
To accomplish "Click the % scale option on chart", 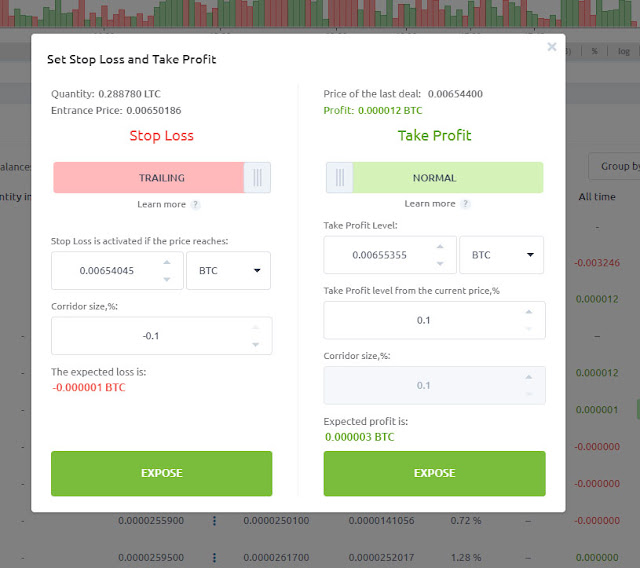I will pyautogui.click(x=594, y=51).
